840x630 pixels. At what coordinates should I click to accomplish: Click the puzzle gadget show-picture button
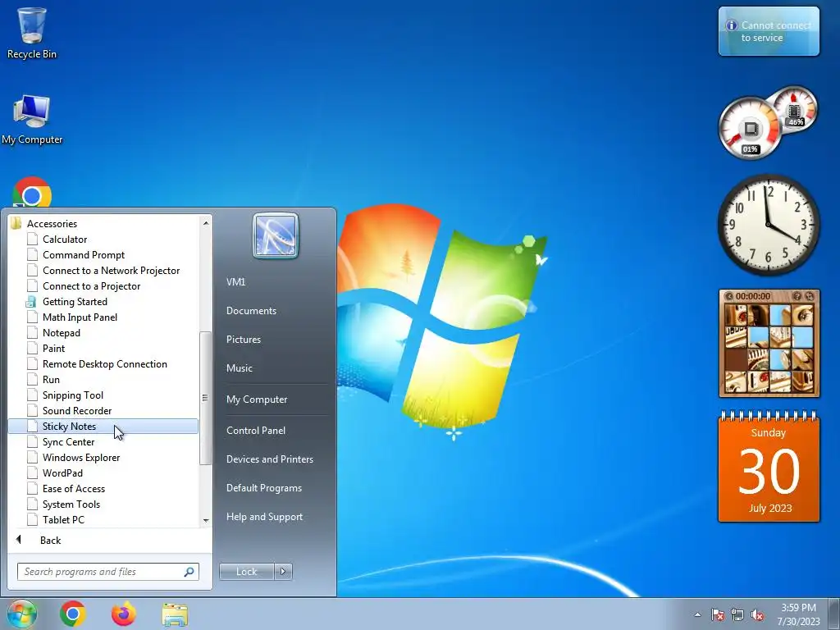click(797, 296)
